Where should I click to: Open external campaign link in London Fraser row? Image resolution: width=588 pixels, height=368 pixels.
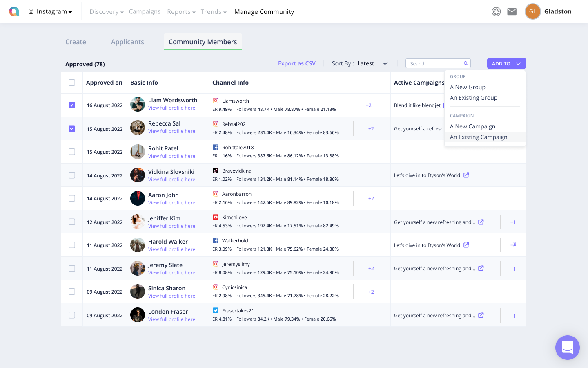[x=481, y=315]
